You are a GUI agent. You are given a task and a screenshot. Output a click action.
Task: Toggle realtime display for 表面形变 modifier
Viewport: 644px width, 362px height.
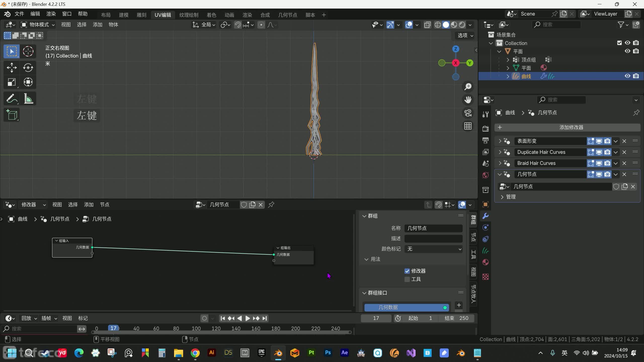[x=599, y=141]
